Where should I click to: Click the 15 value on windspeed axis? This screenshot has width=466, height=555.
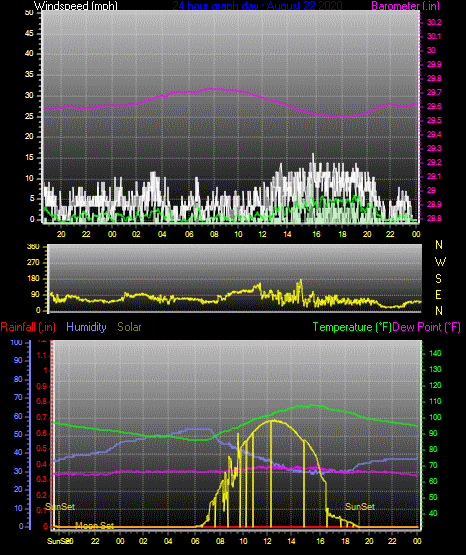tap(29, 158)
